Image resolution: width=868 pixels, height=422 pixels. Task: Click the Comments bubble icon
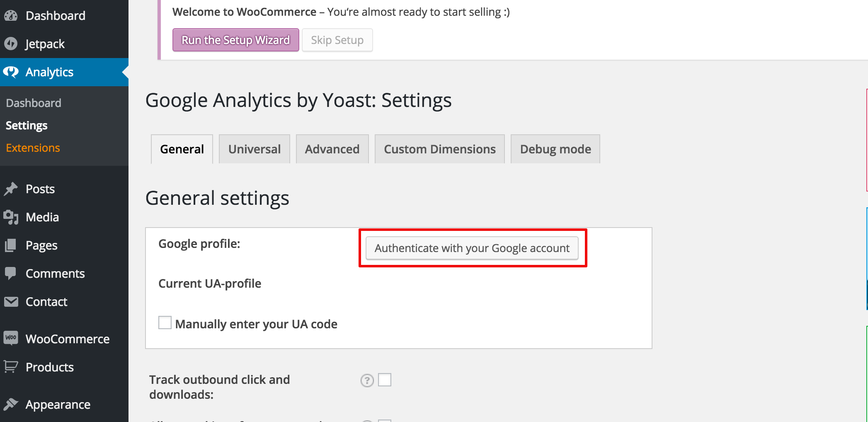point(11,273)
